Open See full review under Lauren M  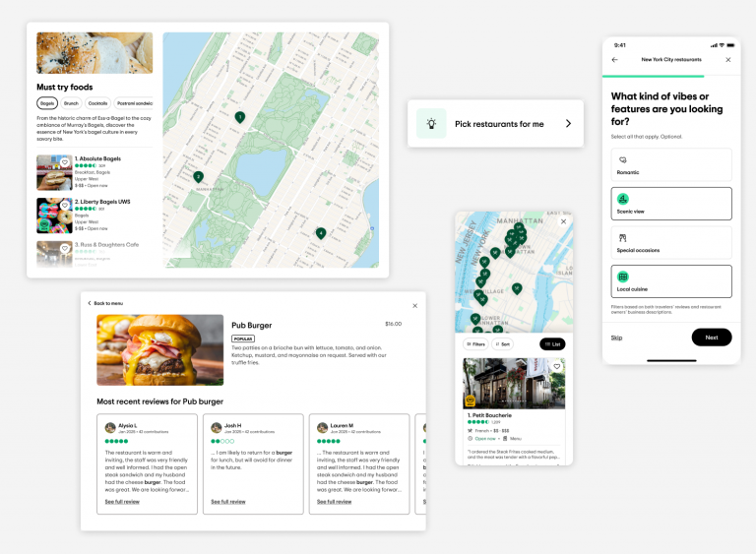coord(334,502)
